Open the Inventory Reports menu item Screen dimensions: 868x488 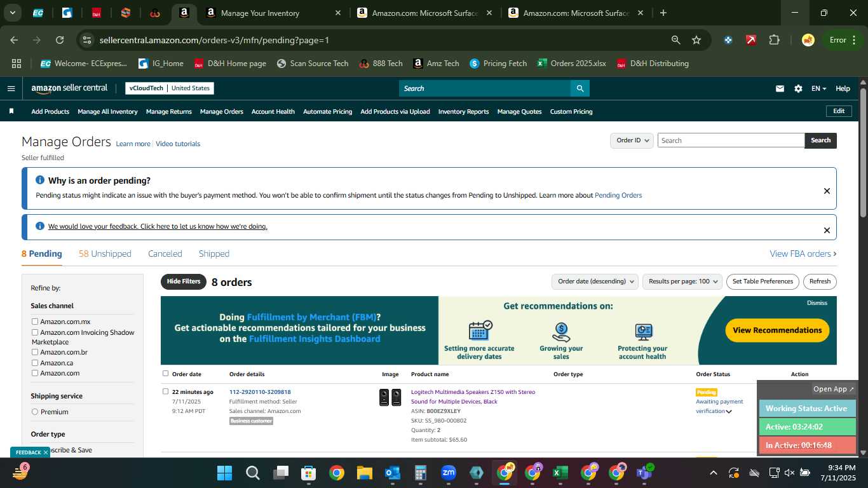coord(464,111)
